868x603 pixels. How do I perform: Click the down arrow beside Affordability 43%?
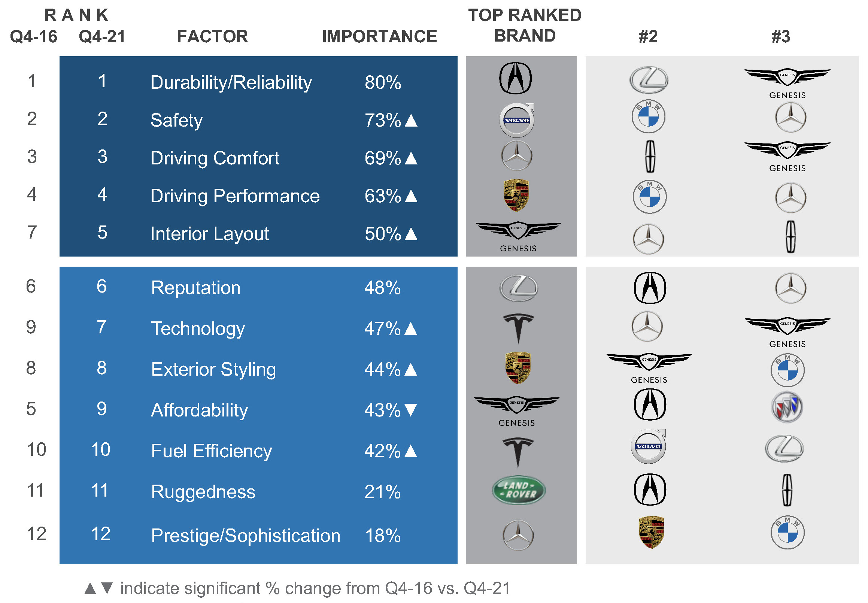(410, 410)
